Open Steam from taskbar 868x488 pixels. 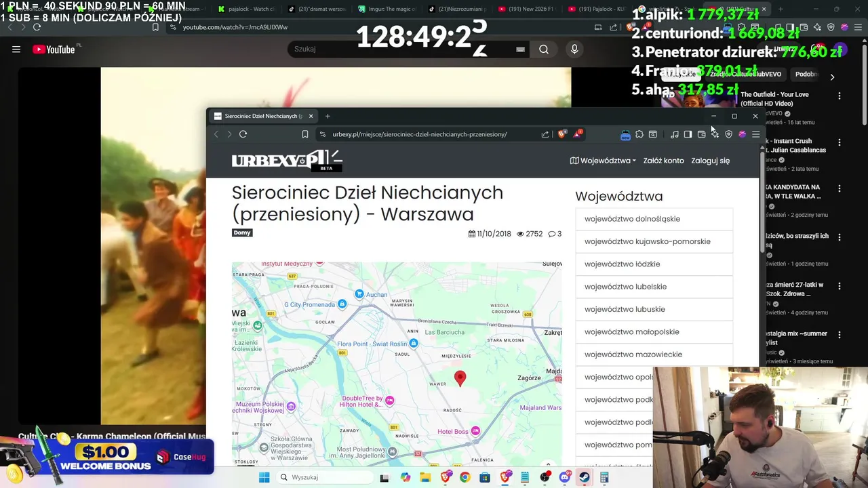click(584, 477)
